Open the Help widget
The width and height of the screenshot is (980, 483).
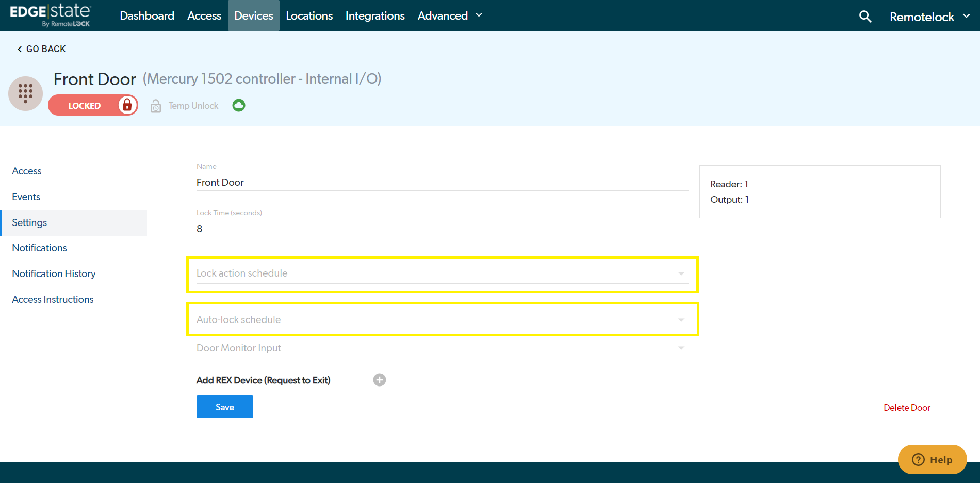click(x=932, y=459)
